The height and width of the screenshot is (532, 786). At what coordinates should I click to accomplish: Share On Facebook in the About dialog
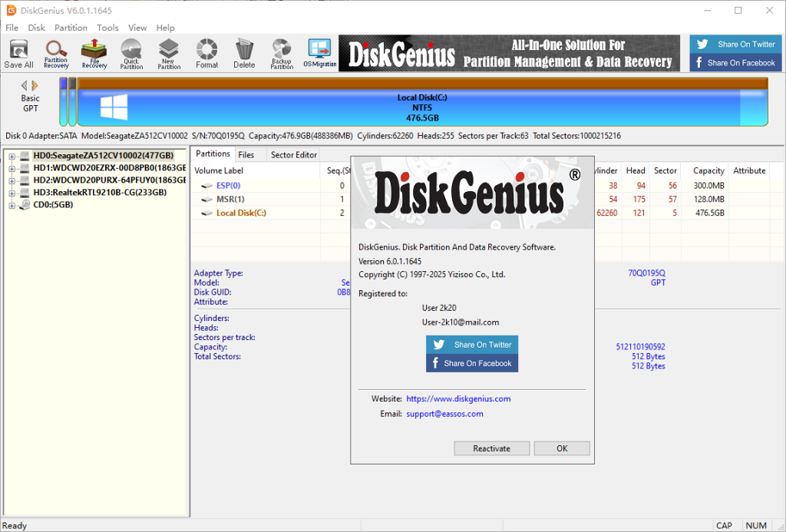pos(472,363)
